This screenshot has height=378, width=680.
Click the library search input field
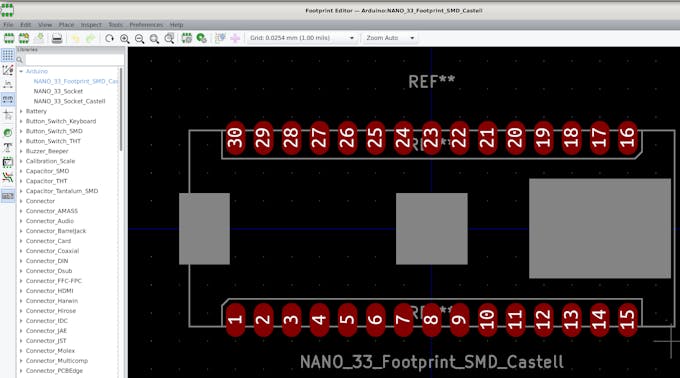coord(74,60)
